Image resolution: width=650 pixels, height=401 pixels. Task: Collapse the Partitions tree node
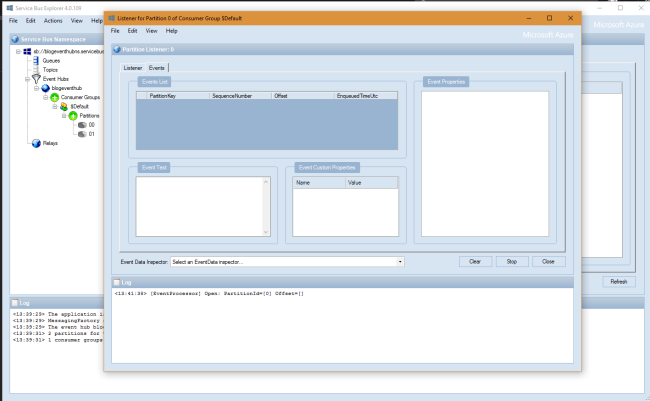point(64,116)
